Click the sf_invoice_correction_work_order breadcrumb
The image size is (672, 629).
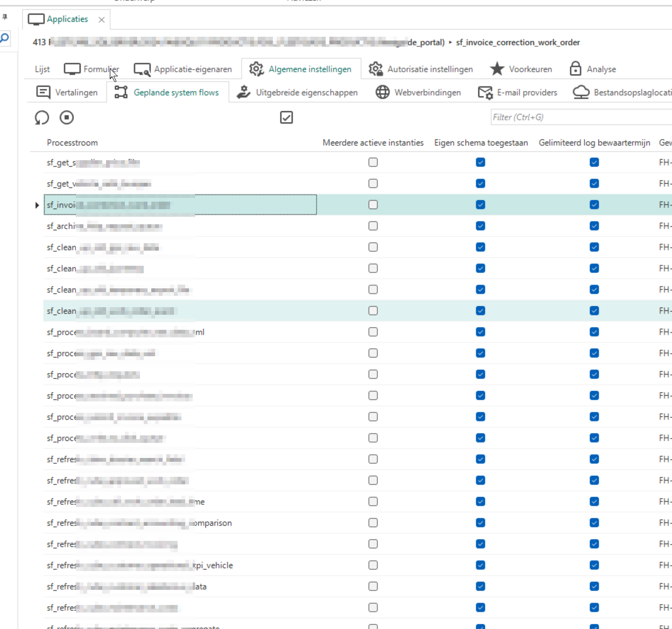[x=518, y=42]
